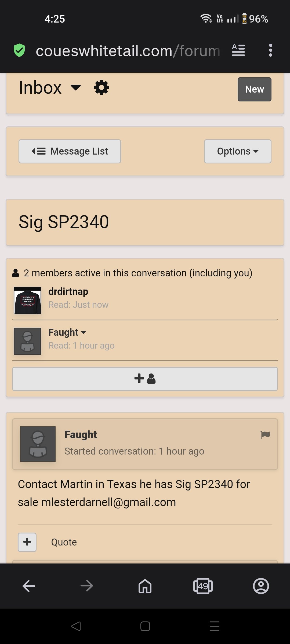Expand the Faught member dropdown arrow
290x644 pixels.
[x=84, y=332]
